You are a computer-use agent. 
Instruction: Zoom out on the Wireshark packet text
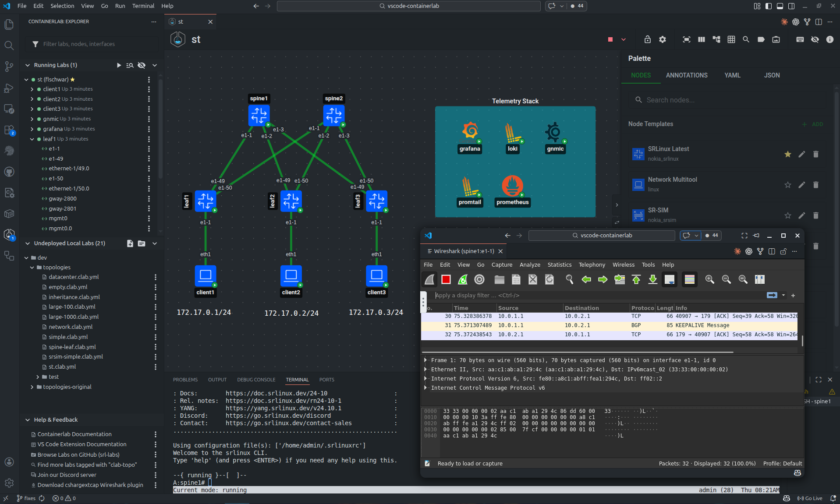[x=726, y=279]
